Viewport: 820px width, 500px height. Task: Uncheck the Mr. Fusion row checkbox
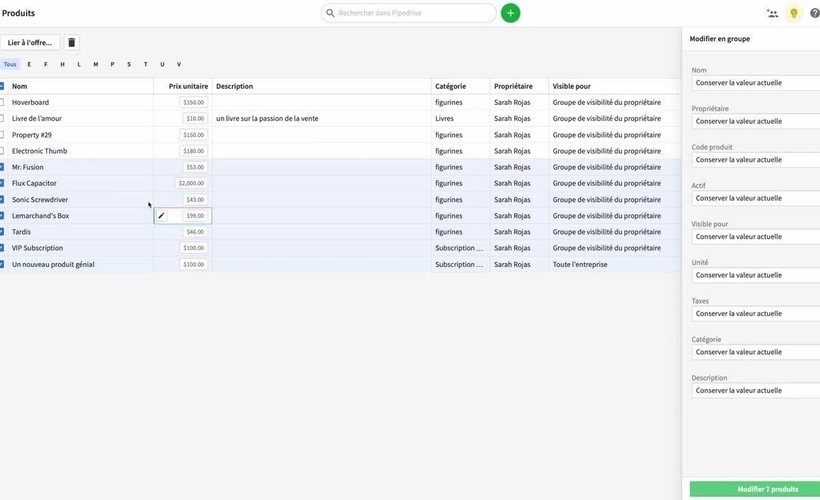click(x=2, y=167)
